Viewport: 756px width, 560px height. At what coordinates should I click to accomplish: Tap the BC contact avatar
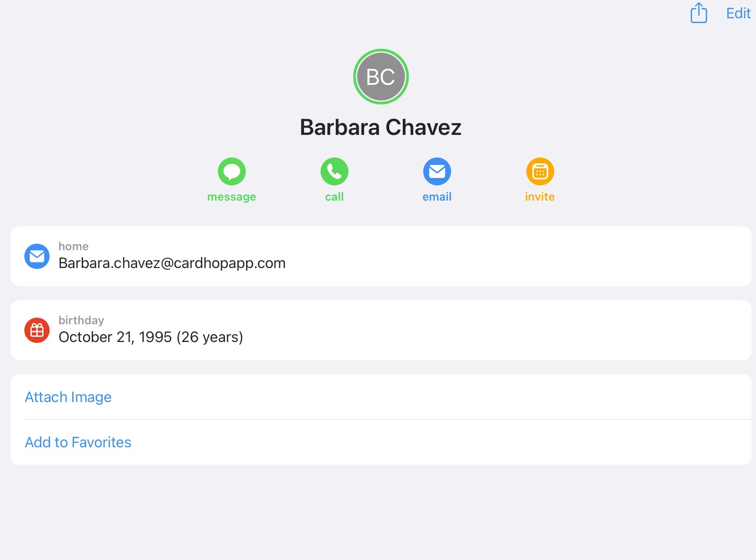tap(381, 77)
